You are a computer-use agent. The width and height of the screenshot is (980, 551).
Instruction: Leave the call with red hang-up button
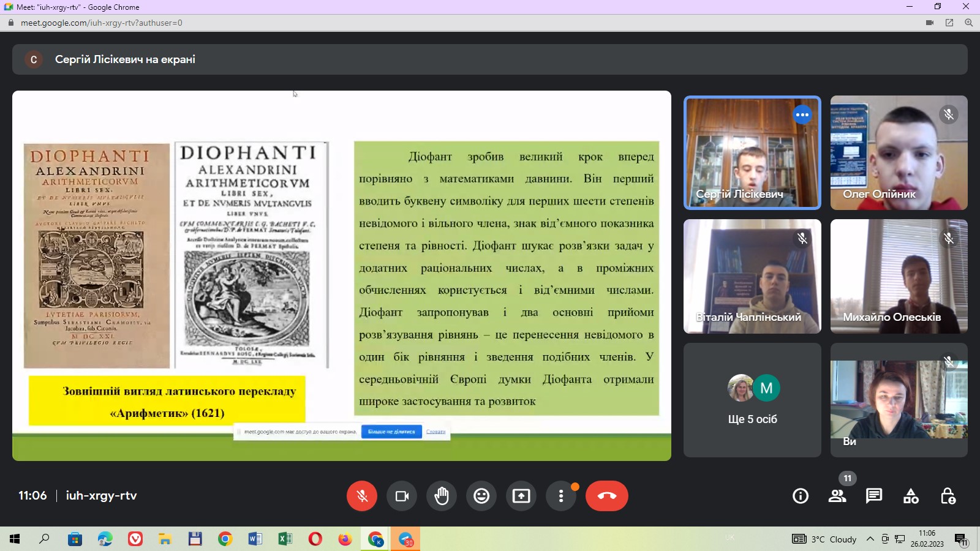607,496
